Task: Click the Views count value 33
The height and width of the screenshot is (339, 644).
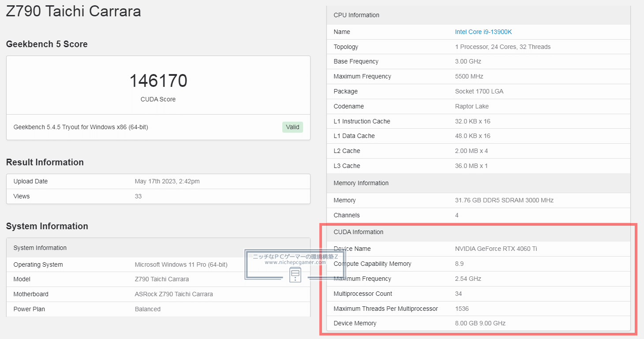Action: click(138, 196)
